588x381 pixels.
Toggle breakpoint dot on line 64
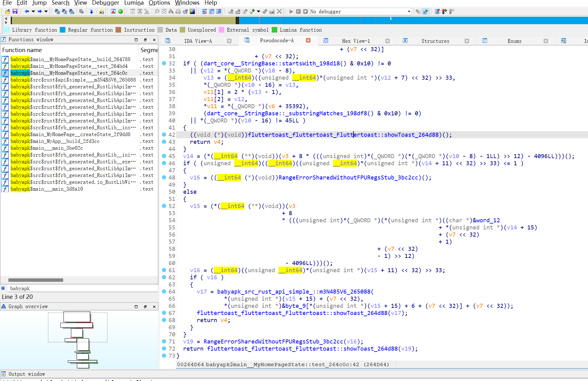tap(164, 291)
